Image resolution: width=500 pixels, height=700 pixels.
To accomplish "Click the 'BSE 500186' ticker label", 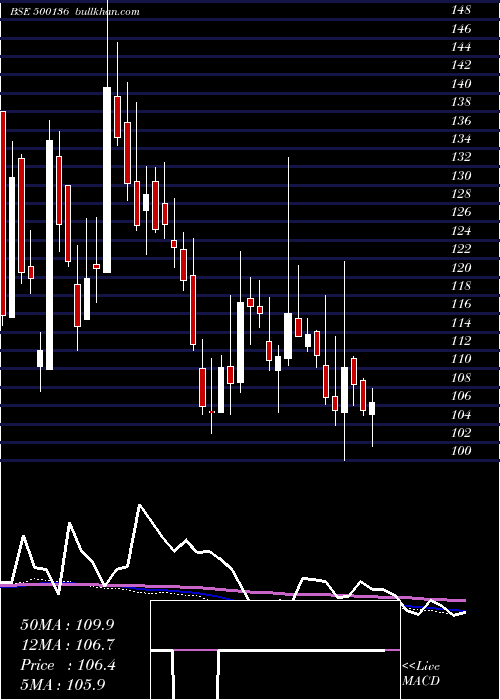I will point(39,12).
